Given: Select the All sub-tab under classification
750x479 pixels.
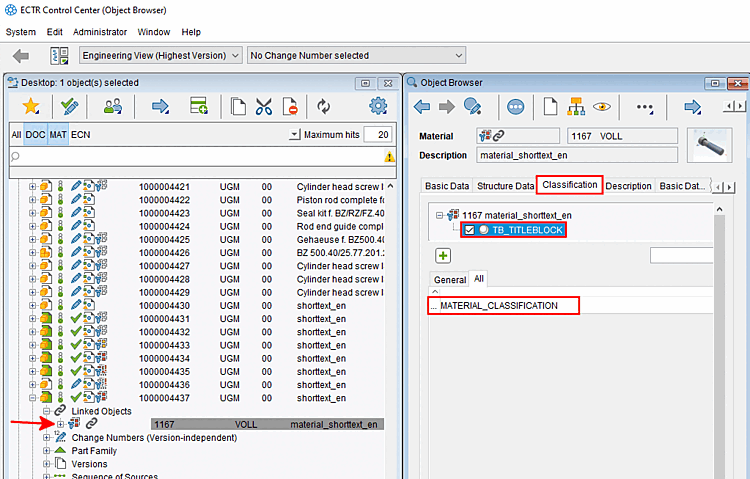Looking at the screenshot, I should point(479,278).
